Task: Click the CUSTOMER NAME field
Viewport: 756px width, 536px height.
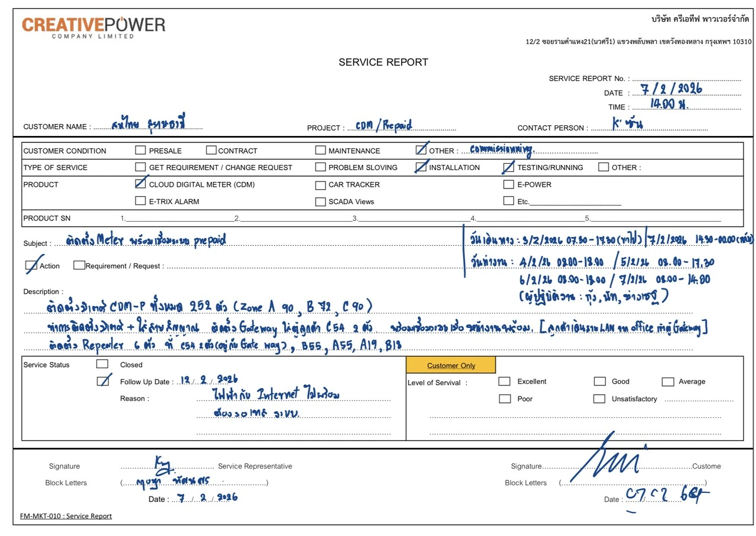Action: pyautogui.click(x=148, y=126)
